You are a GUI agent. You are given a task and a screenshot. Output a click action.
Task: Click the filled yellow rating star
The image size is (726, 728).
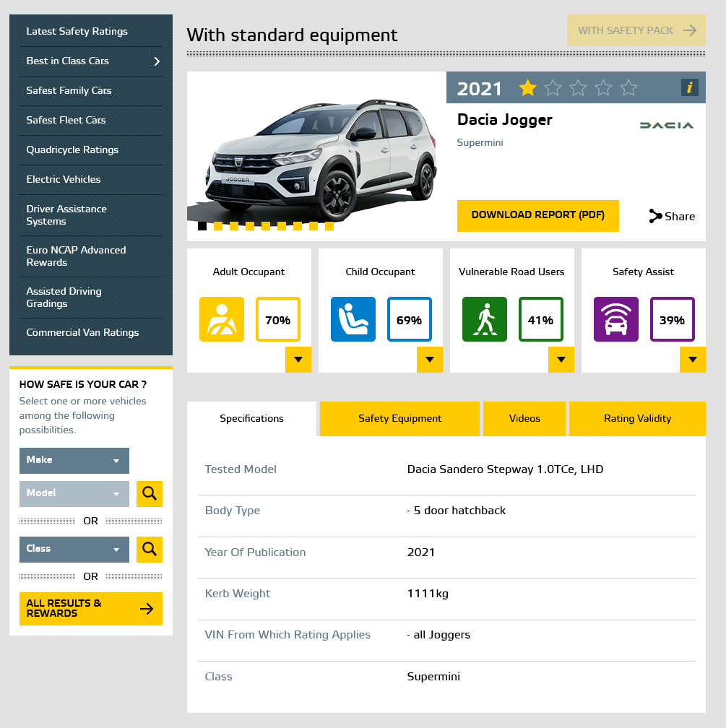click(527, 88)
